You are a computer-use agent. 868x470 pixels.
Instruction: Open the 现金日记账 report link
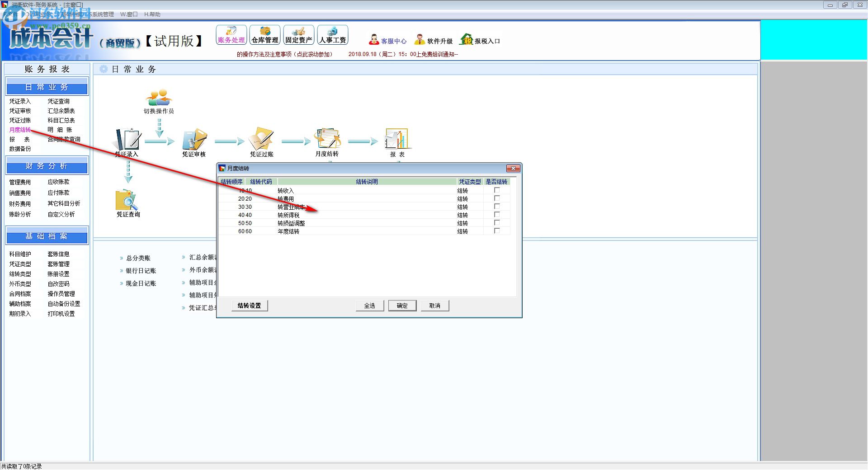pos(141,283)
